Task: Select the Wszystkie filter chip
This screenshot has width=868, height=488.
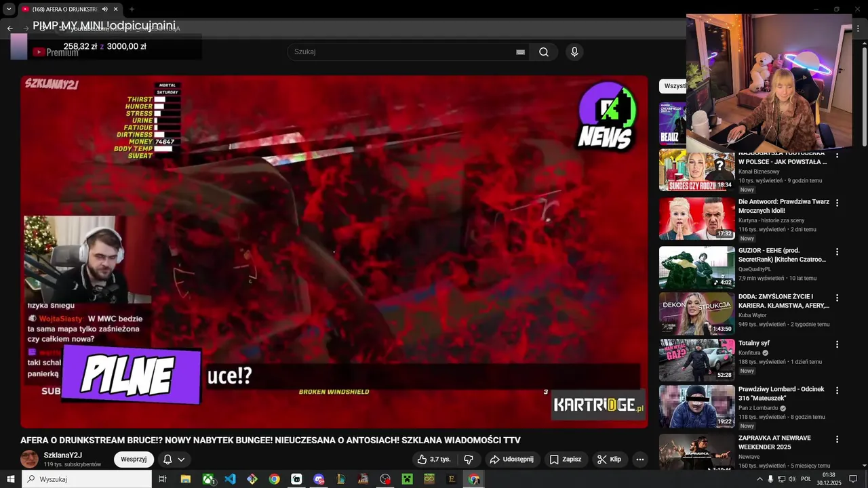Action: point(673,86)
